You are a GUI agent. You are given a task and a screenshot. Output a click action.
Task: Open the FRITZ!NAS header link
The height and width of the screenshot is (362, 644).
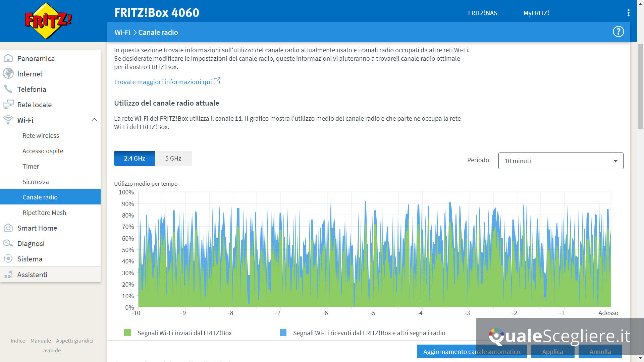tap(482, 13)
